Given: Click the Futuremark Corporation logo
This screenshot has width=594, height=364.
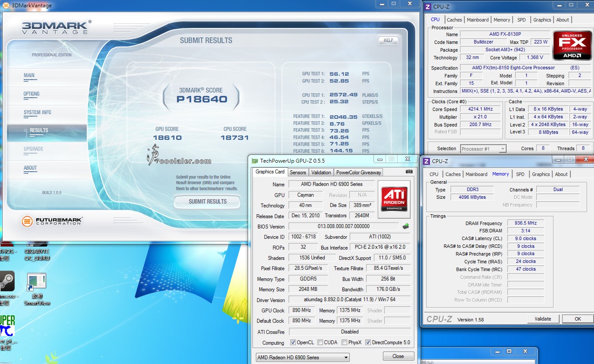Looking at the screenshot, I should click(52, 221).
